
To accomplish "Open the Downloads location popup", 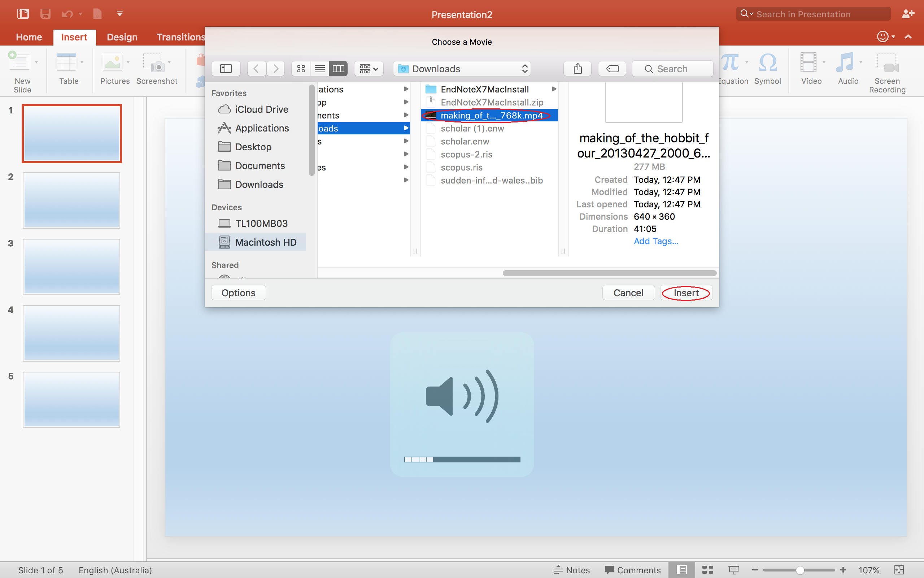I will coord(462,69).
